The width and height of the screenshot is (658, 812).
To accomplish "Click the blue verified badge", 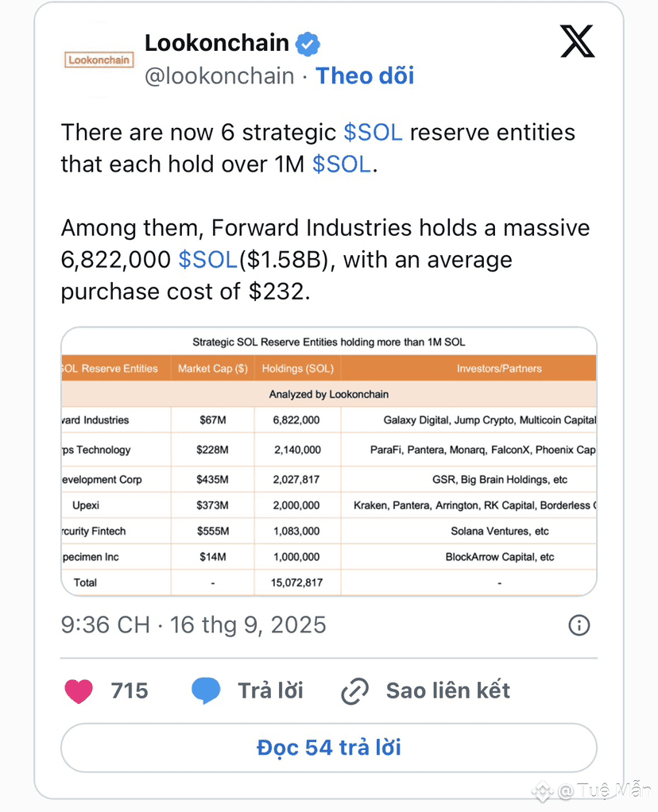I will coord(308,44).
